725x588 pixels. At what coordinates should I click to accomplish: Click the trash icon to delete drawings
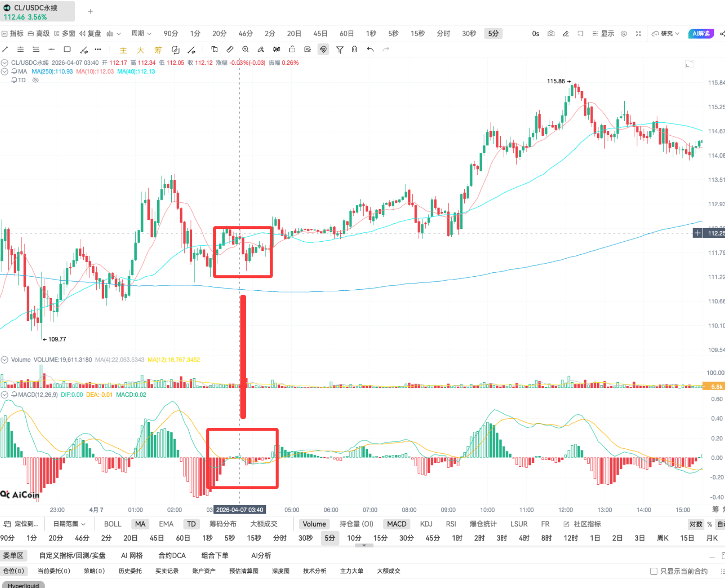[354, 49]
